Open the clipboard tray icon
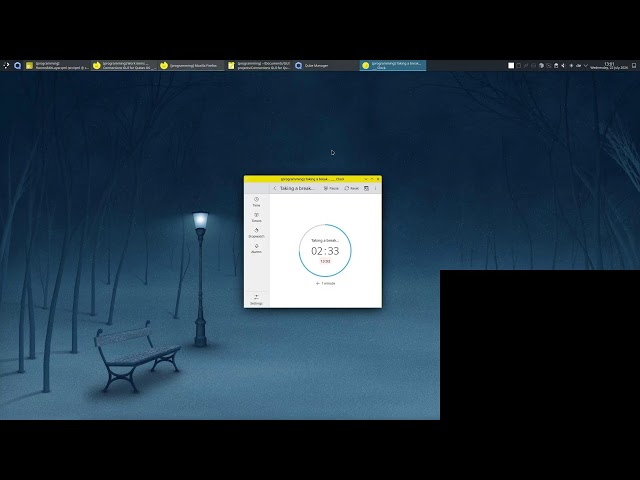The height and width of the screenshot is (480, 640). [556, 65]
